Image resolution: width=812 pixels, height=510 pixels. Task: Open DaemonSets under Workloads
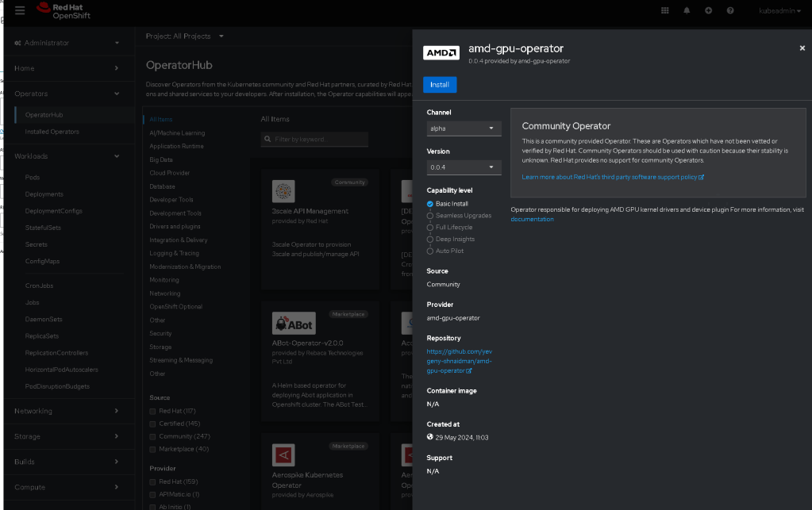pyautogui.click(x=44, y=320)
